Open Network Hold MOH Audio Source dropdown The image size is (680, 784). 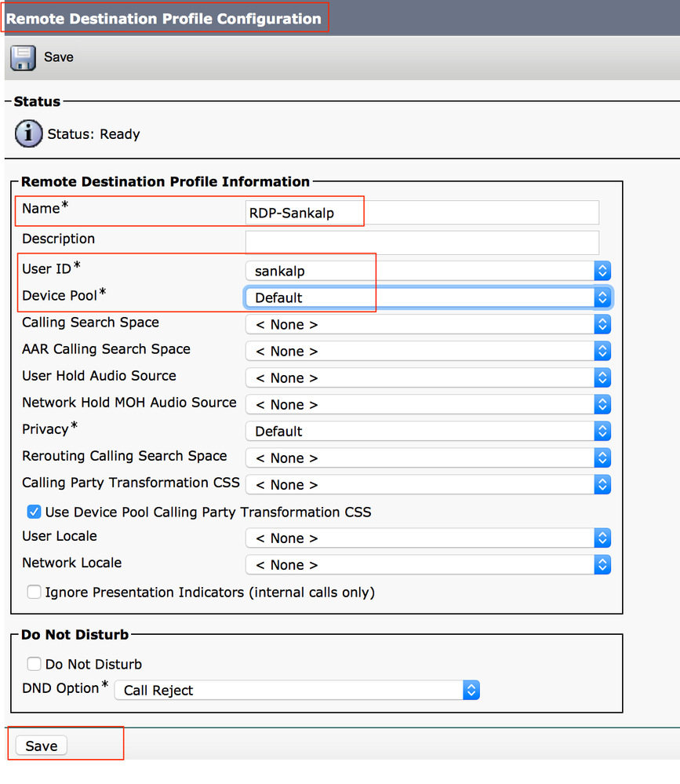(427, 404)
